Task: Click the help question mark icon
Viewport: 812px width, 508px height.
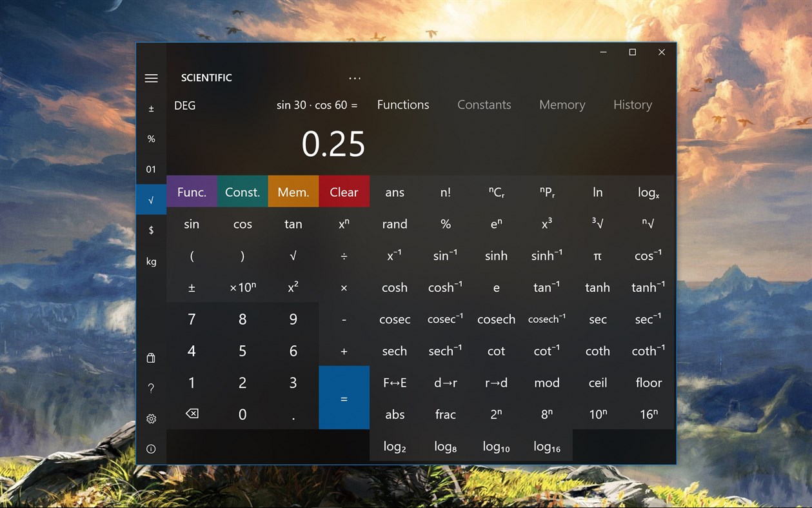Action: pos(151,388)
